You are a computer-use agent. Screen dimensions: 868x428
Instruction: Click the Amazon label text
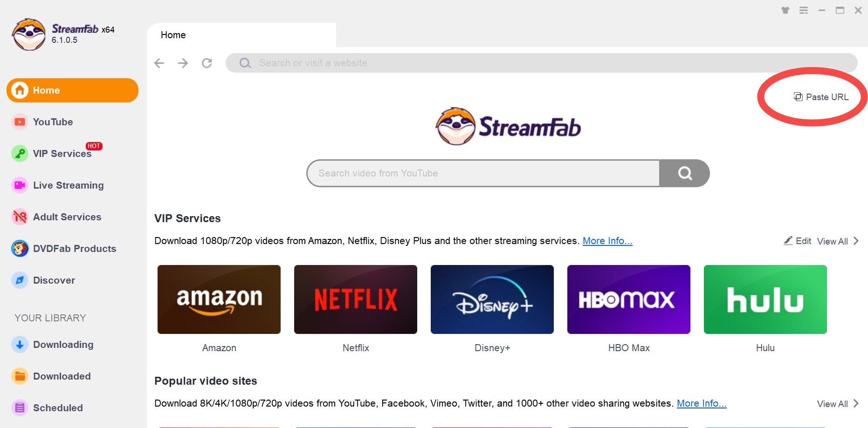pos(219,348)
